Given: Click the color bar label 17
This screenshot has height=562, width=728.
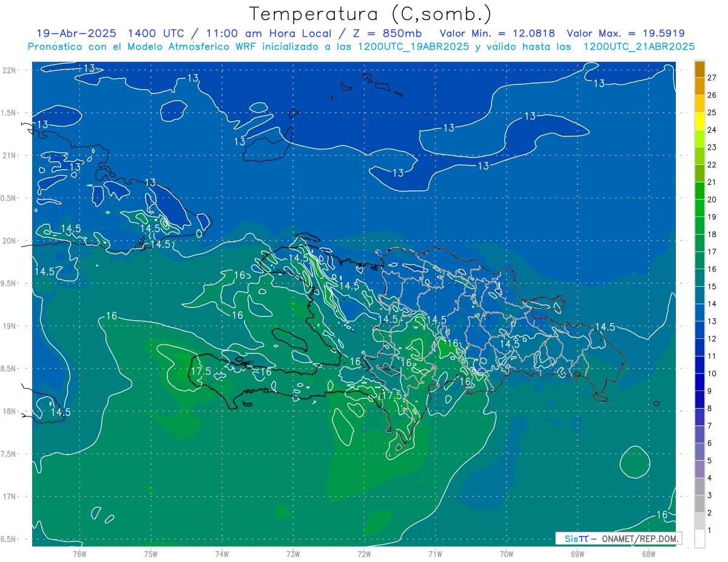Looking at the screenshot, I should click(x=712, y=252).
